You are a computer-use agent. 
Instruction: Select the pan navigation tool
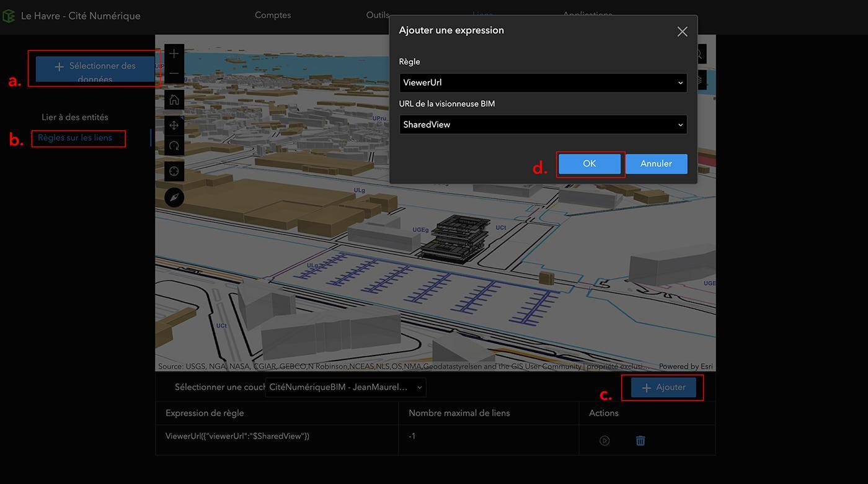[x=174, y=125]
